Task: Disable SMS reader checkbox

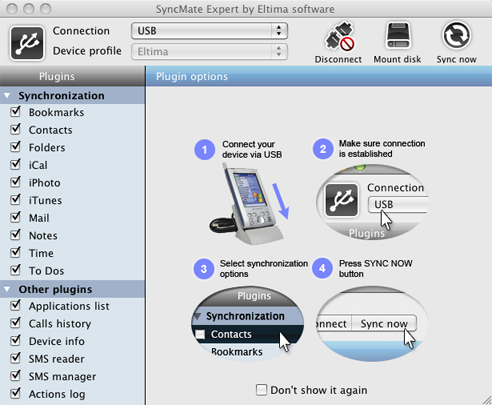Action: 15,358
